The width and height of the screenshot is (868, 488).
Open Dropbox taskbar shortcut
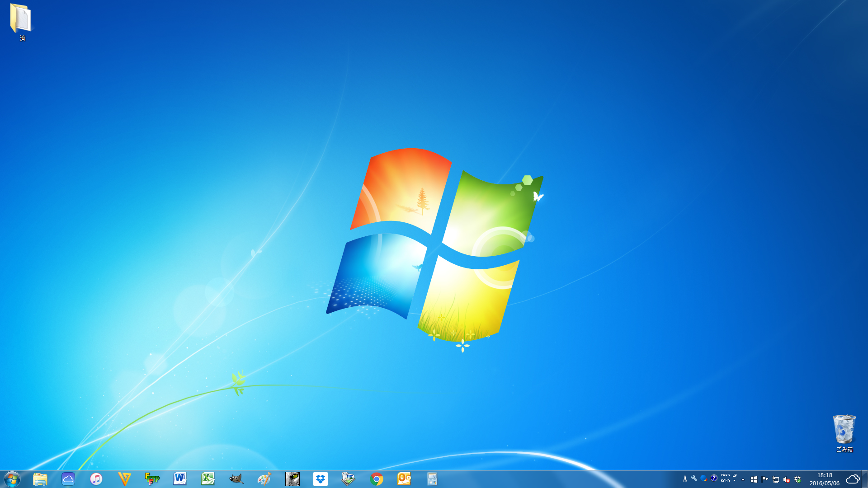coord(321,479)
